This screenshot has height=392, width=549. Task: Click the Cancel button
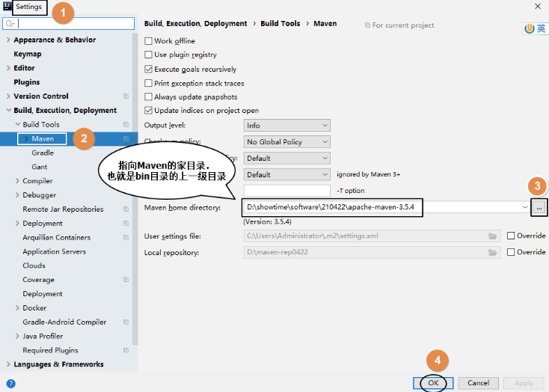point(478,383)
